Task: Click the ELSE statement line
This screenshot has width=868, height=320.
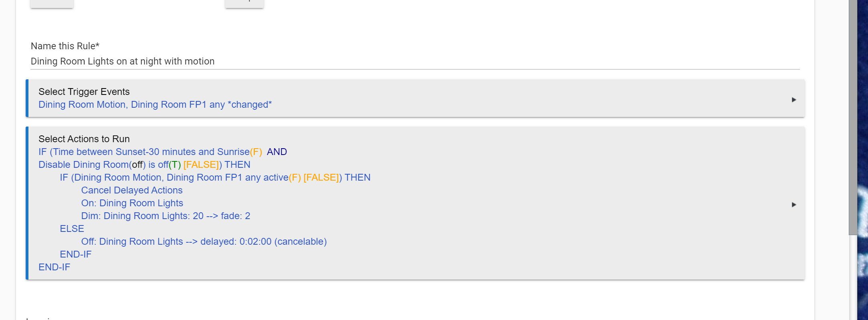Action: (x=72, y=229)
